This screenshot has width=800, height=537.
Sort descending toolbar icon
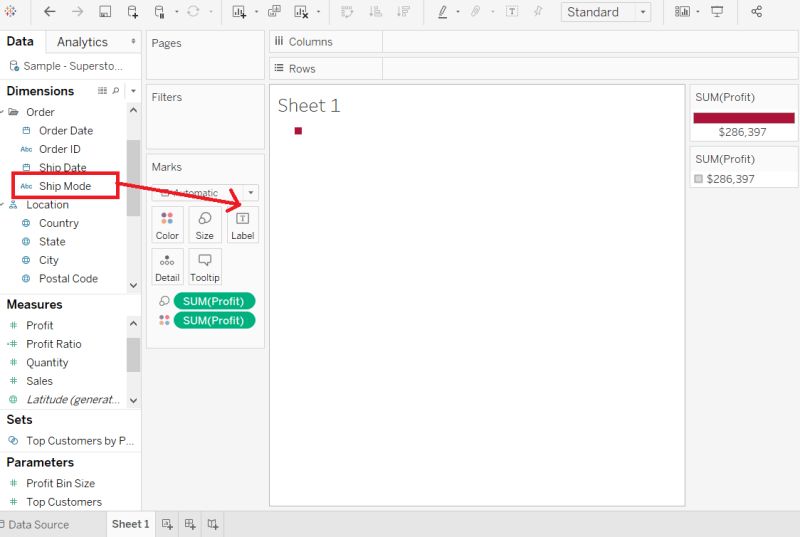click(x=403, y=11)
